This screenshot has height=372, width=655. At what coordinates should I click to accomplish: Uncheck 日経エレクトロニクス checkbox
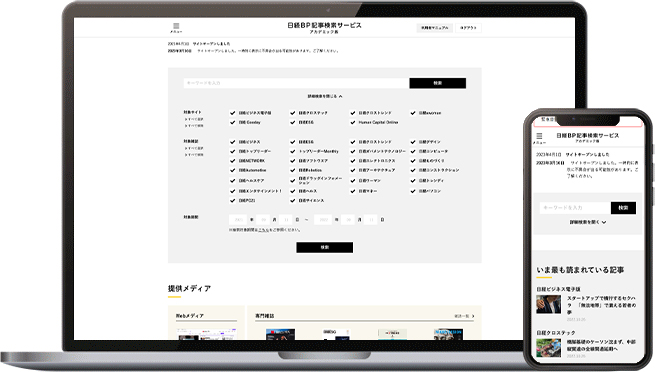click(353, 161)
